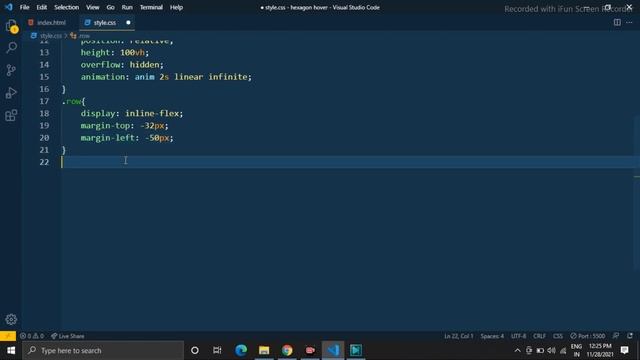
Task: Switch to Visual Studio Code taskbar icon
Action: [x=333, y=350]
